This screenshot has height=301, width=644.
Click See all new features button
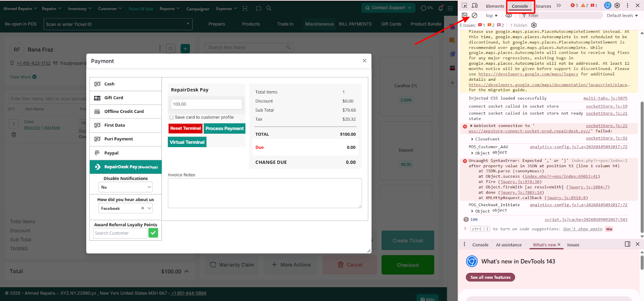490,277
